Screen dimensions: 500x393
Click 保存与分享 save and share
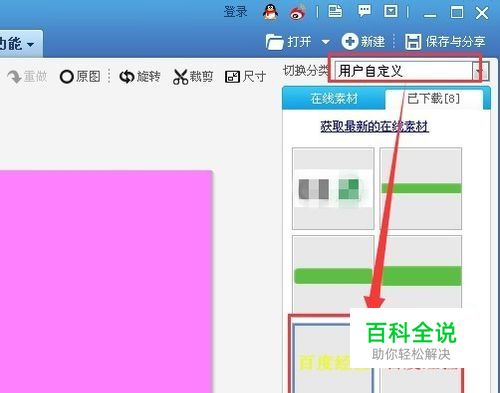click(445, 42)
